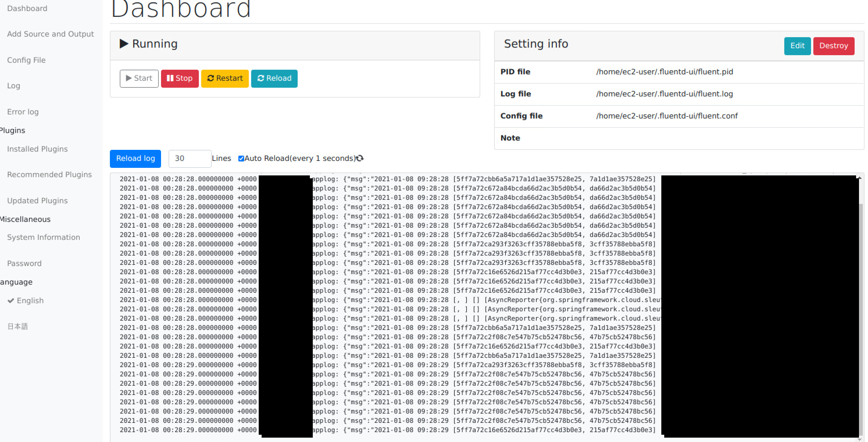The image size is (868, 442).
Task: Open Installed Plugins page
Action: pos(37,149)
